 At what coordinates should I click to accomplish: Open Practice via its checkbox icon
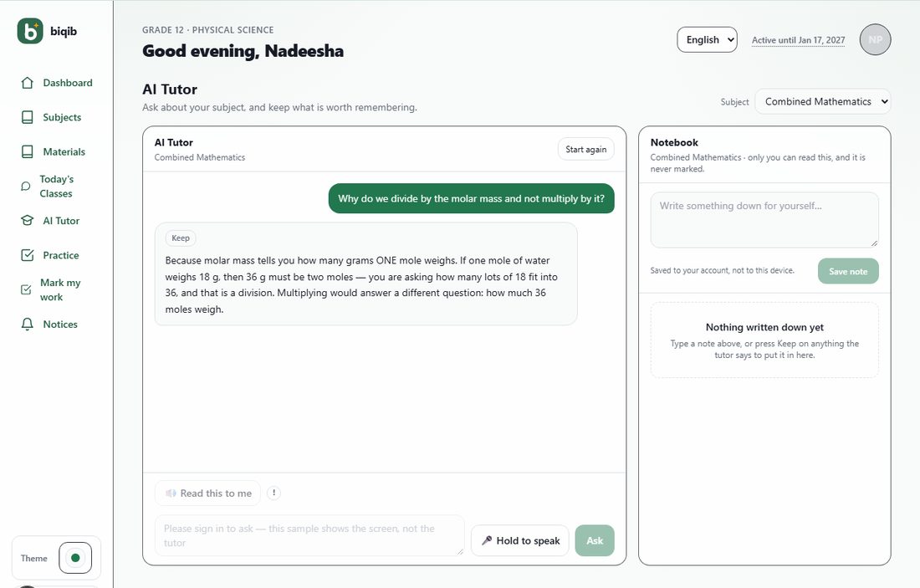point(27,255)
